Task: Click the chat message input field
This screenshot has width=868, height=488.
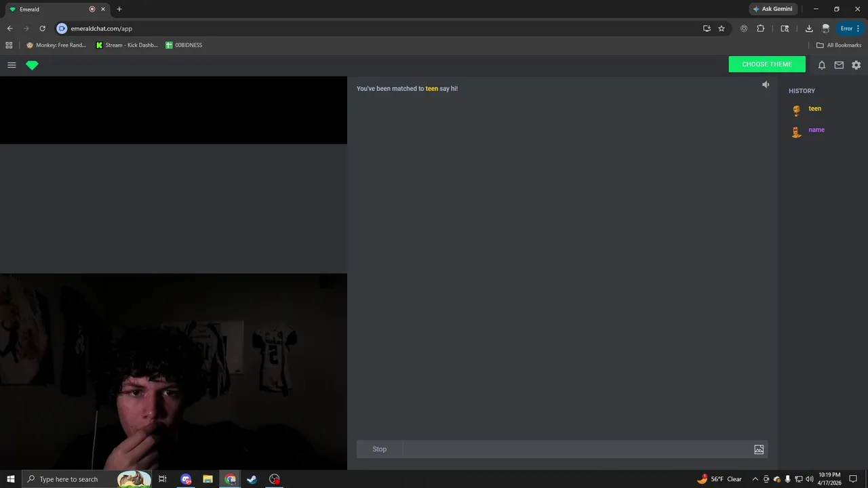Action: 577,449
